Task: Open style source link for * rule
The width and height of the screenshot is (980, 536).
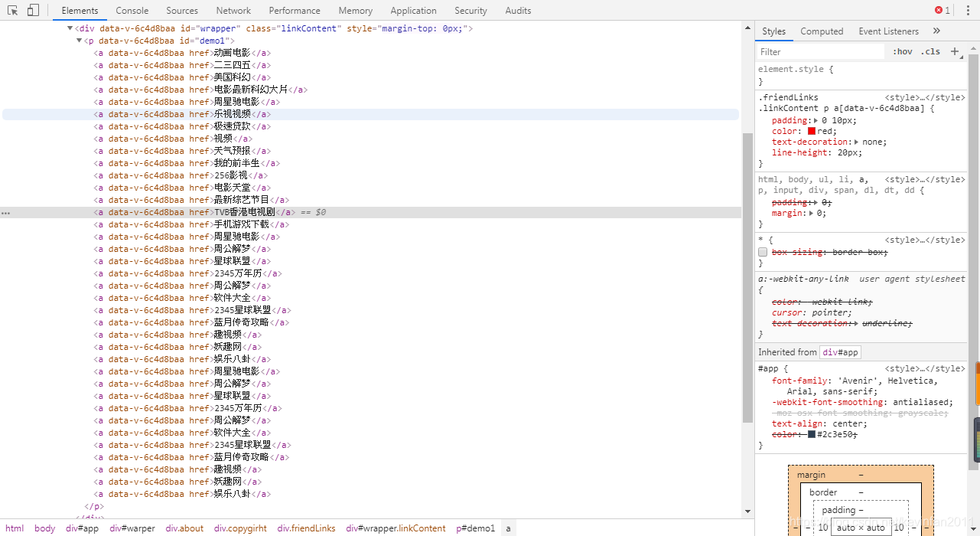Action: click(x=925, y=240)
